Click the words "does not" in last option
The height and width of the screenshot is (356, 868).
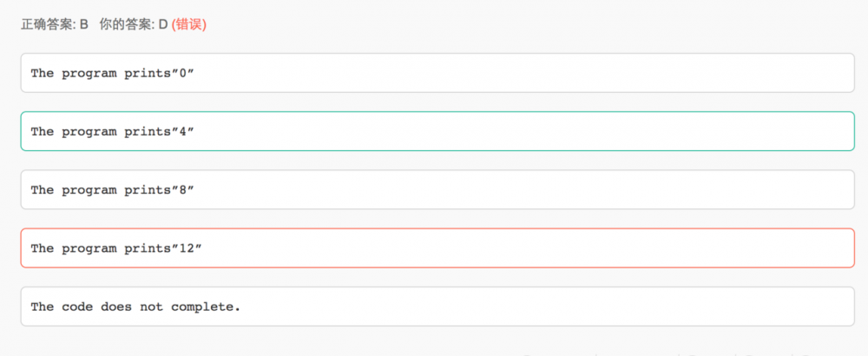pos(134,307)
